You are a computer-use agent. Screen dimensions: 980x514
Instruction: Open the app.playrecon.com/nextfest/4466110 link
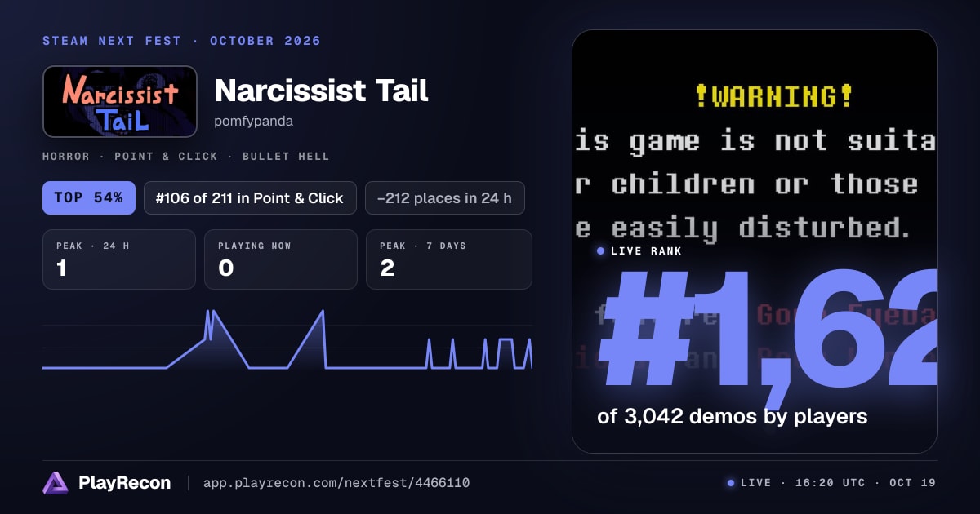click(336, 483)
